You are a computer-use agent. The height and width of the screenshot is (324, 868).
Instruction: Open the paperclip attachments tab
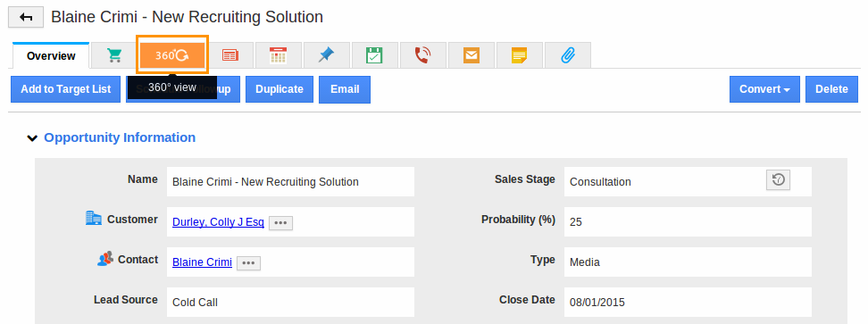click(x=568, y=55)
